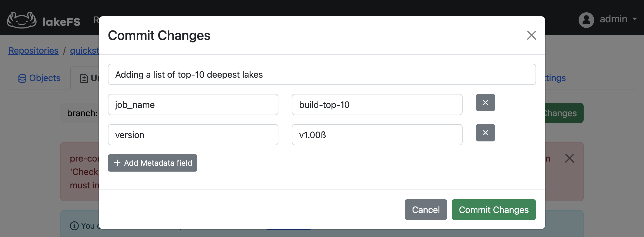Click the info circle icon in the bottom notice
The image size is (644, 237).
click(74, 226)
